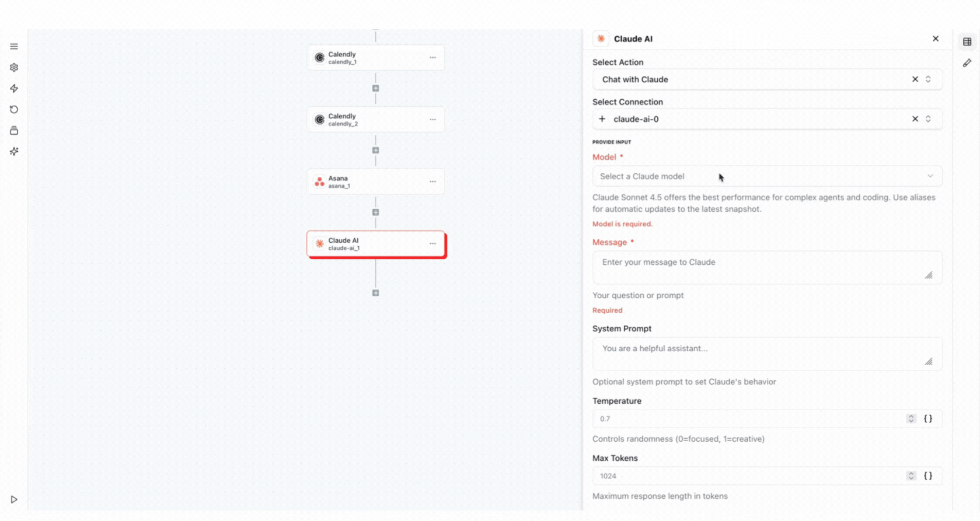Image resolution: width=980 pixels, height=521 pixels.
Task: Toggle dynamic value braces for Max Tokens
Action: click(928, 476)
